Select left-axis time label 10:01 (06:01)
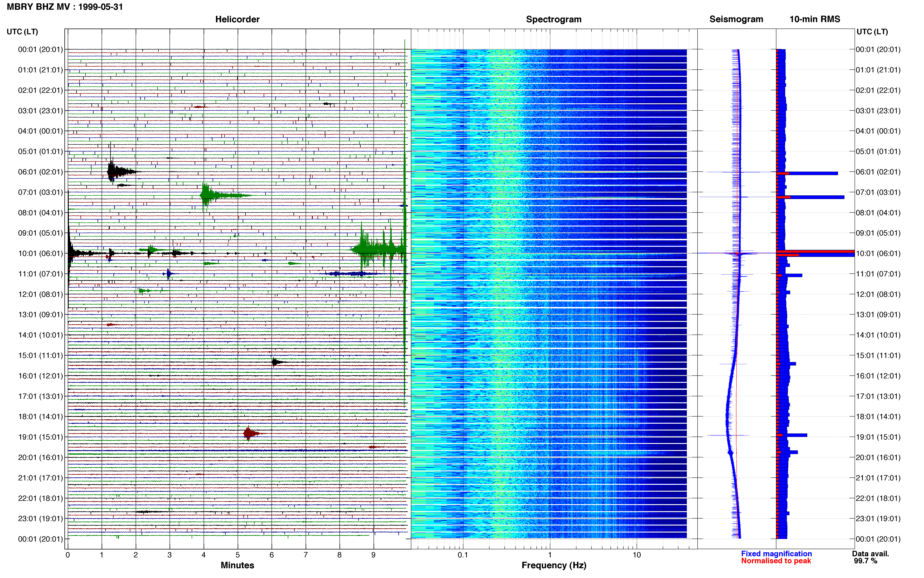Screen dimensions: 924x578 (41, 253)
